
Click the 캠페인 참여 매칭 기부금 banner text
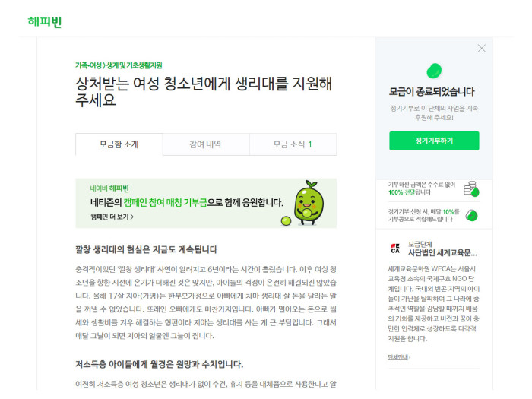[x=165, y=203]
